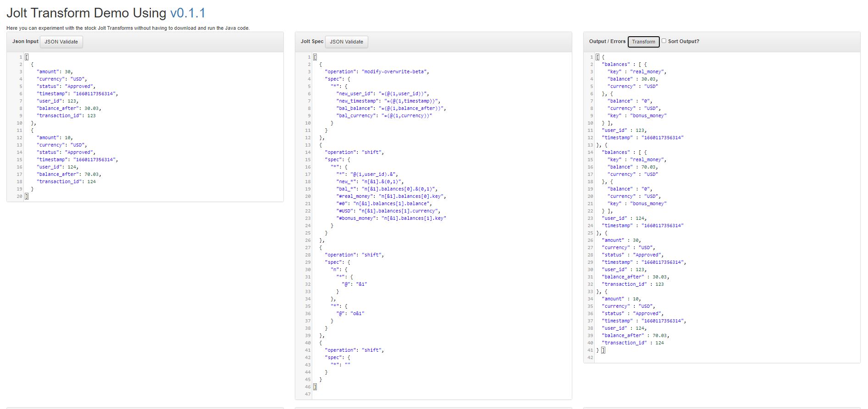Open the v0.1.1 version link
The width and height of the screenshot is (868, 409).
(188, 13)
